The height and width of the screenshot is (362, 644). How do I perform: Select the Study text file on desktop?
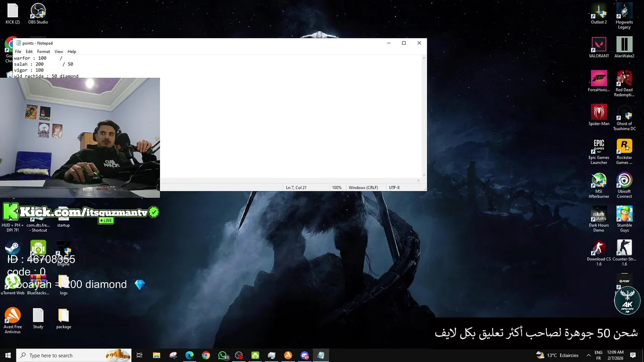(38, 319)
